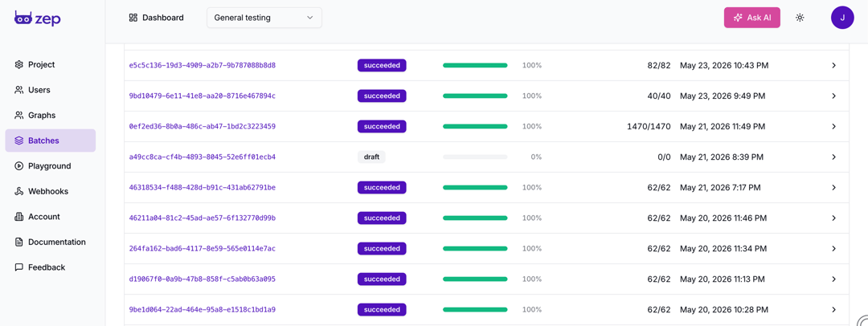The height and width of the screenshot is (326, 868).
Task: Click the 1470/1470 count cell
Action: (x=649, y=126)
